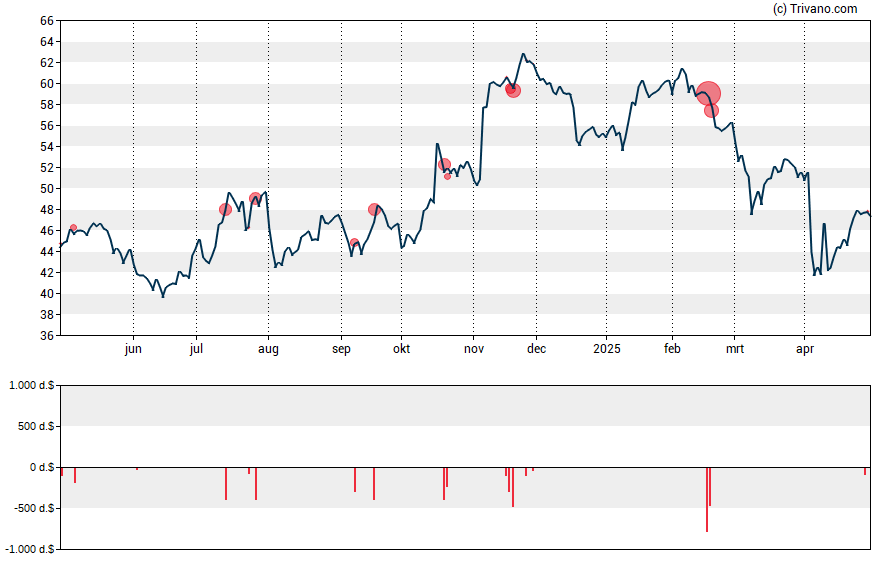Viewport: 888px width, 565px height.
Task: Click the 'jul' x-axis label
Action: pyautogui.click(x=197, y=348)
